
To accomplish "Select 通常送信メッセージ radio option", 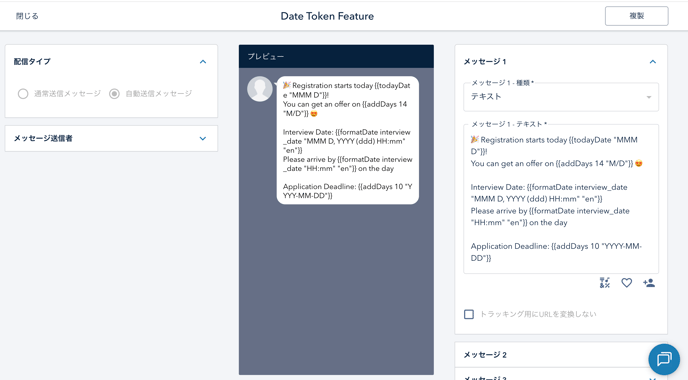I will coord(23,93).
